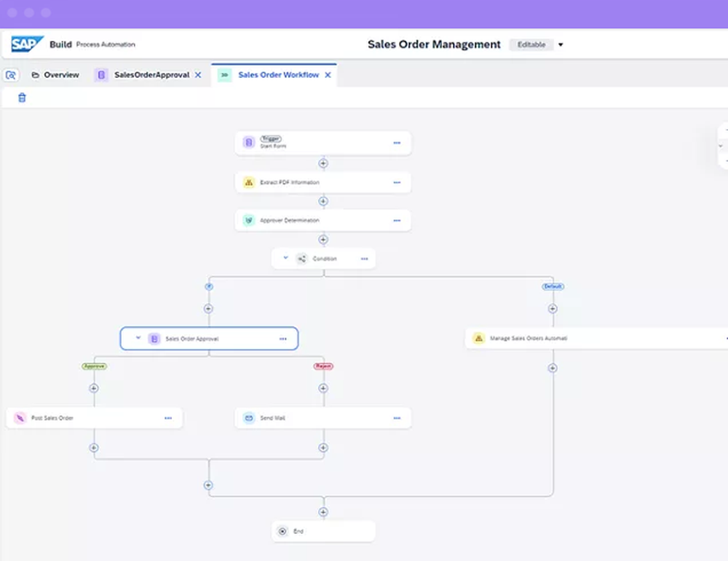Add step below Post Sales Order
Screen dimensions: 728x561
(94, 447)
